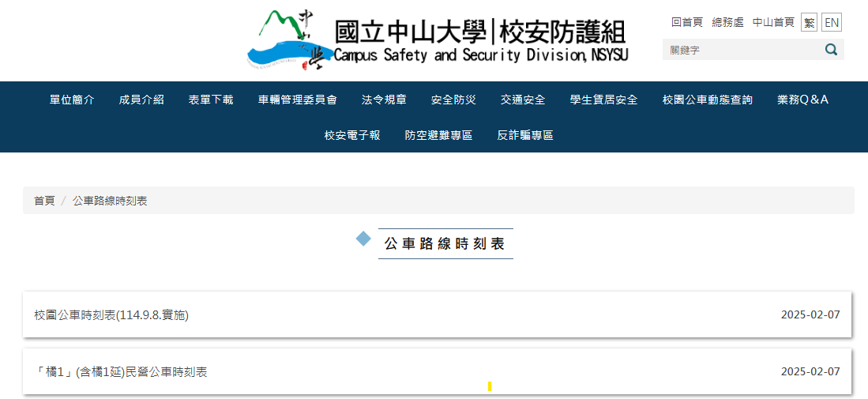
Task: Open 校安電子報 from navigation
Action: tap(352, 135)
